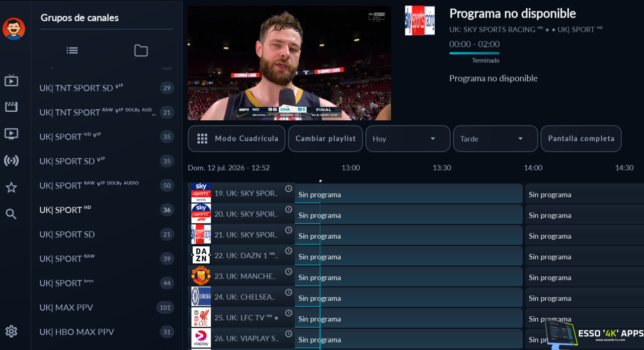Select UK| TNT SPORT RAW VIP DOLBY group

[x=107, y=112]
